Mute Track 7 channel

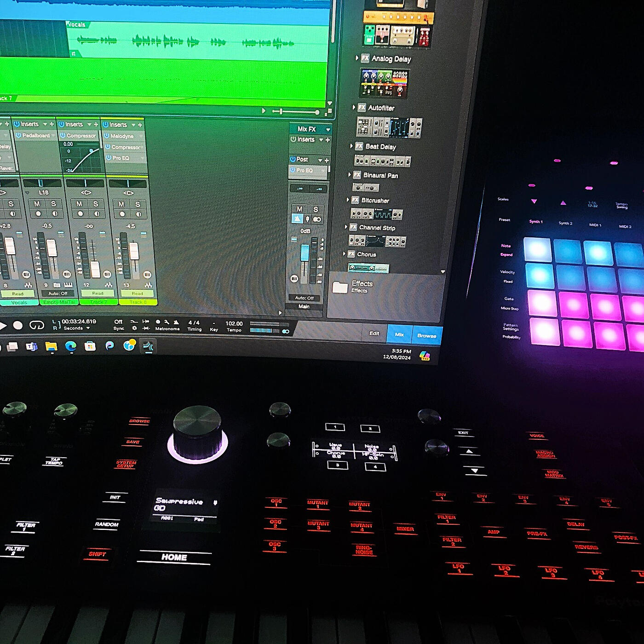(x=80, y=204)
